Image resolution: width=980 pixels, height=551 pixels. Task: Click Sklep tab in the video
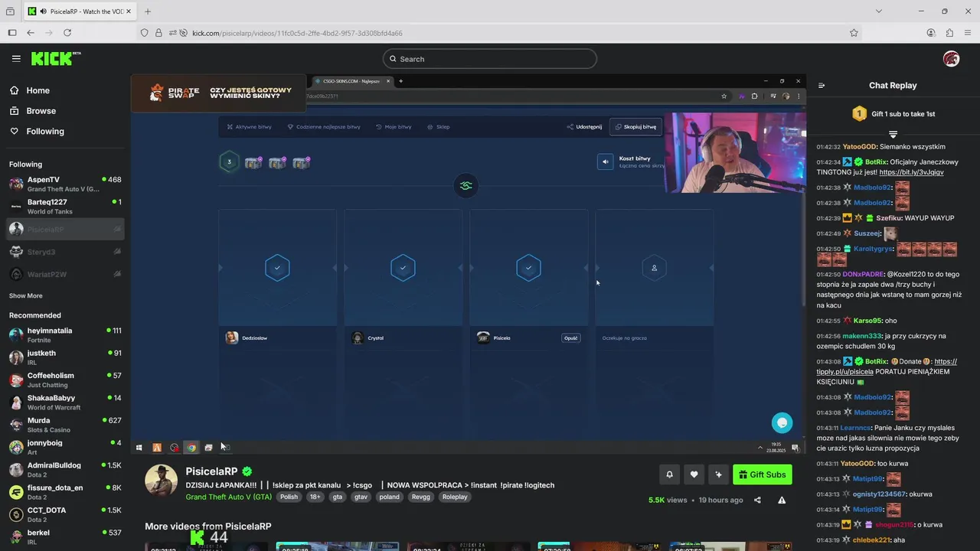(439, 127)
